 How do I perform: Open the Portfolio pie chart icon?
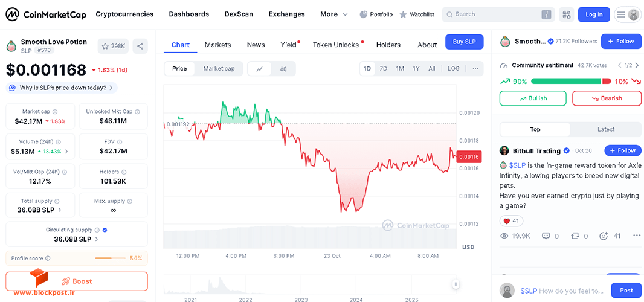364,14
